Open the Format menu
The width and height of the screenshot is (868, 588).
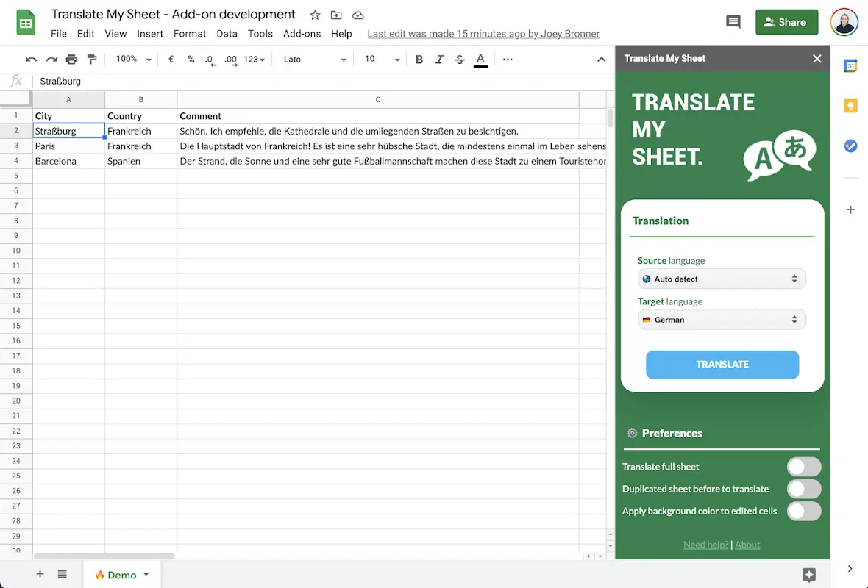point(190,34)
